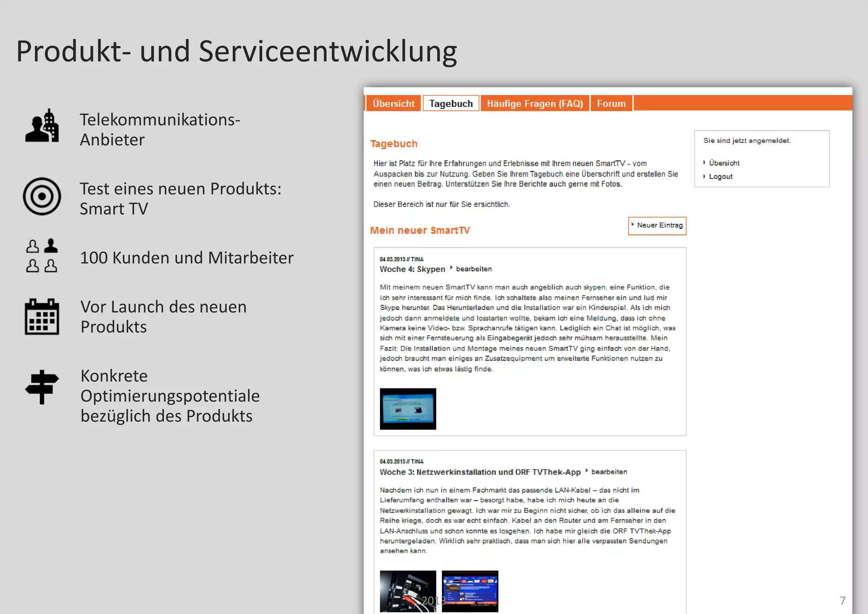Select the Tagebuch tab
This screenshot has width=868, height=614.
click(x=451, y=103)
